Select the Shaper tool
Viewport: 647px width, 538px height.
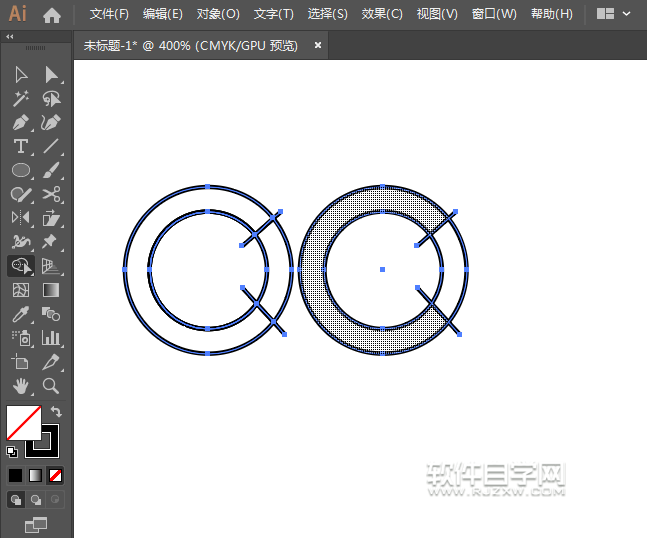[21, 194]
